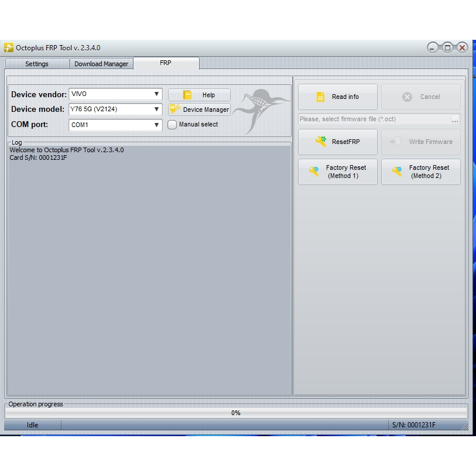Enable the Manual select checkbox
The image size is (476, 476).
click(x=172, y=125)
